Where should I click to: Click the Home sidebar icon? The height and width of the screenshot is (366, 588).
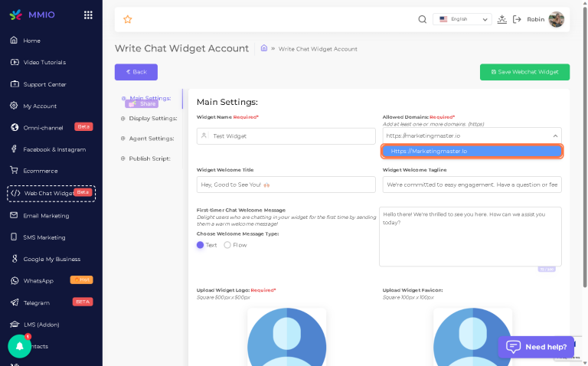tap(14, 40)
